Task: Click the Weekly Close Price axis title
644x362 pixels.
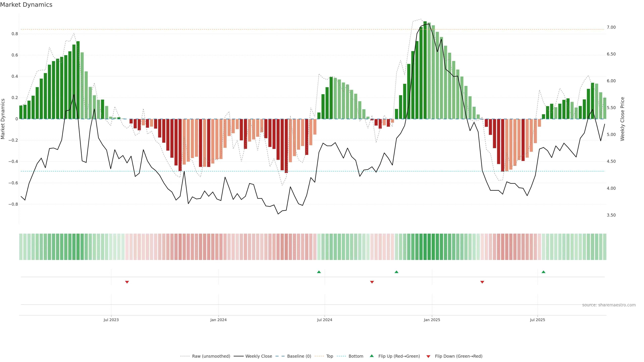Action: point(623,119)
